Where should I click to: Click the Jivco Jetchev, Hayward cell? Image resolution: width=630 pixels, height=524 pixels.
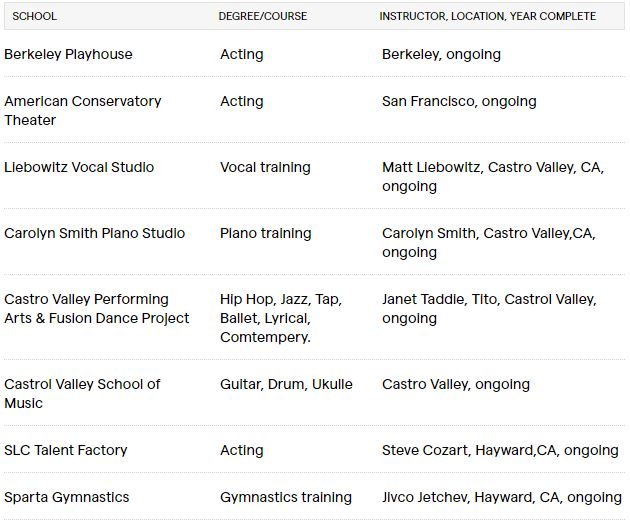[501, 497]
